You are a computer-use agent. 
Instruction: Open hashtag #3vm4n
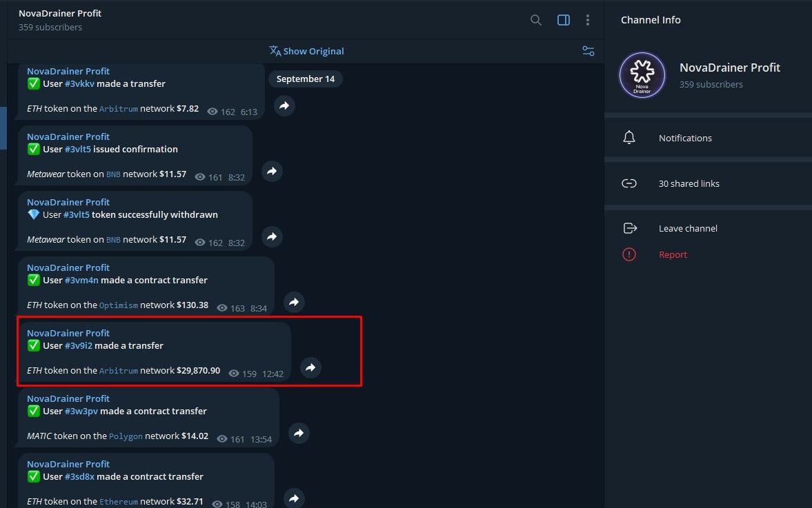coord(81,280)
